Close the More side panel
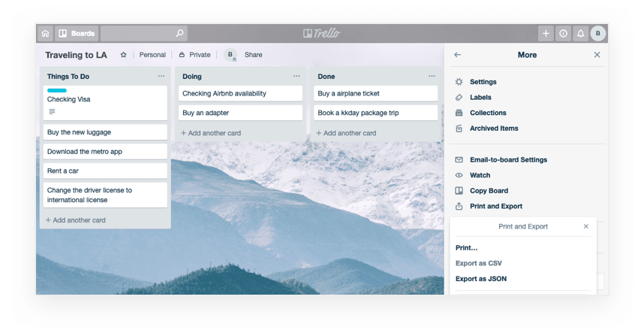The image size is (644, 336). point(597,55)
